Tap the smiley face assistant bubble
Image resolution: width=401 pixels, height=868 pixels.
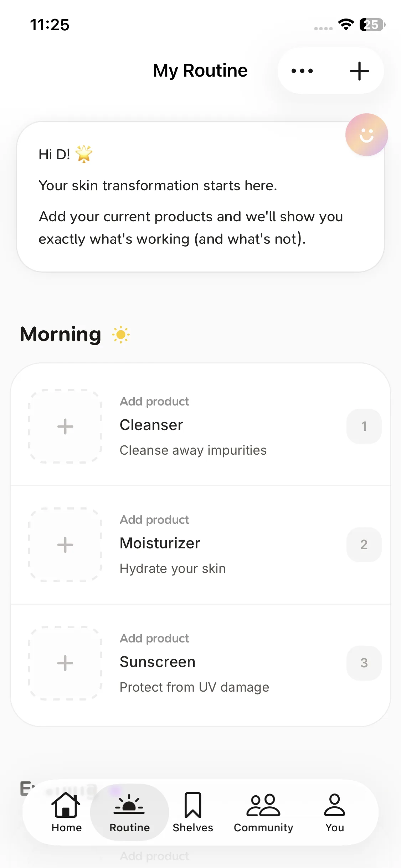pyautogui.click(x=366, y=135)
